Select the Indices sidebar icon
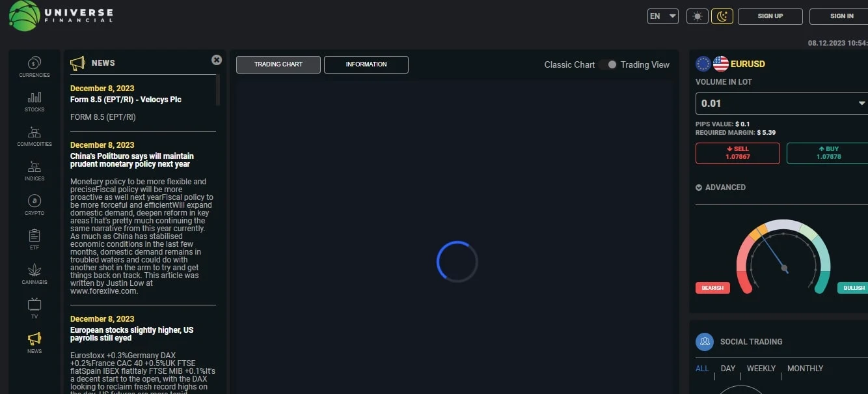 (x=34, y=167)
